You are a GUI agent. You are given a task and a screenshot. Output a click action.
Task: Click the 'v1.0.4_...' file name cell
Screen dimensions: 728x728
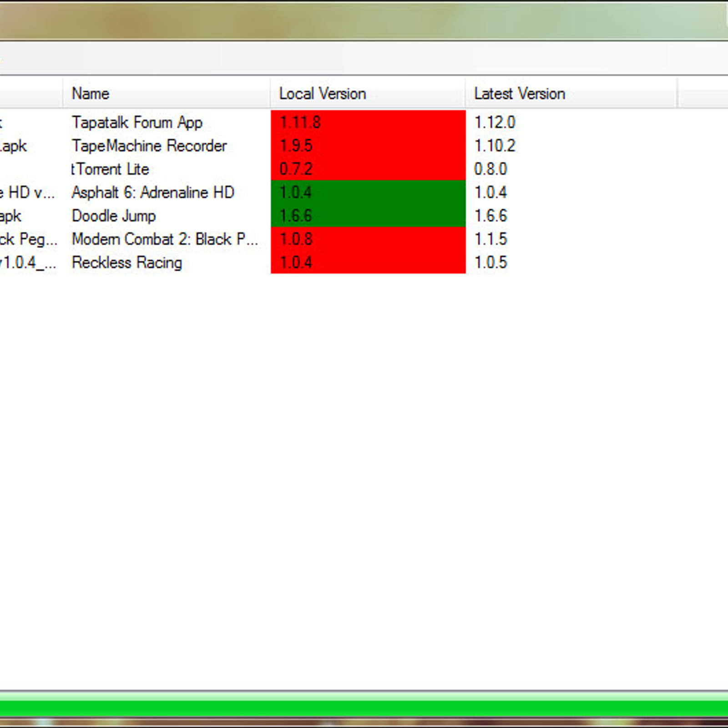pos(28,263)
